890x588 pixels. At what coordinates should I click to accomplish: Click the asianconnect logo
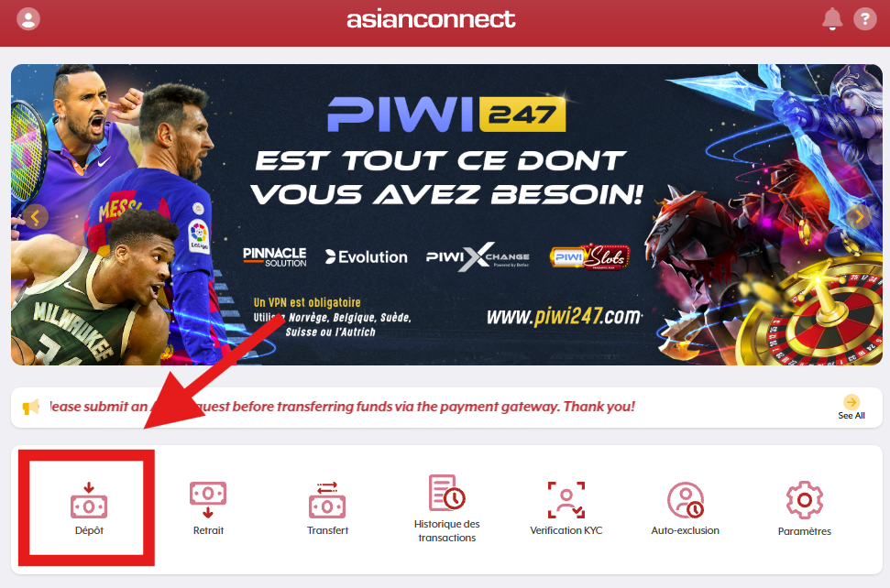pos(431,19)
